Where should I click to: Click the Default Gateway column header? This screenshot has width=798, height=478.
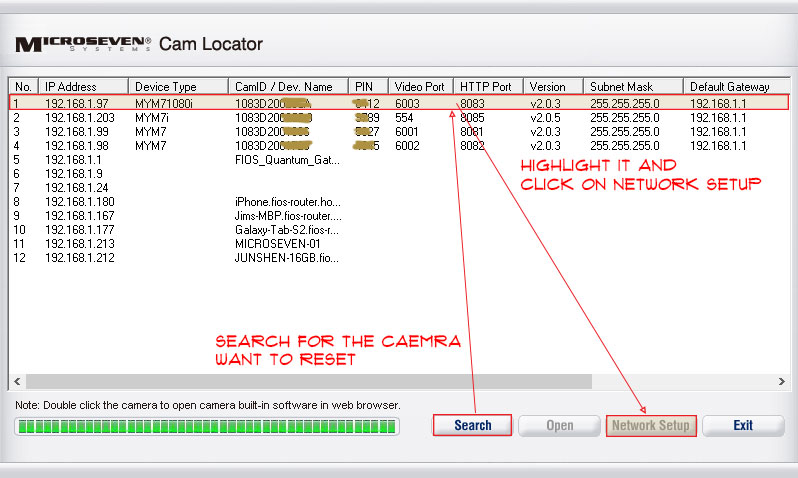[736, 86]
